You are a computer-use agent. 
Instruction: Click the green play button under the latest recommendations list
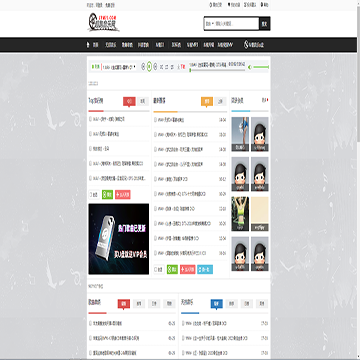(172, 269)
